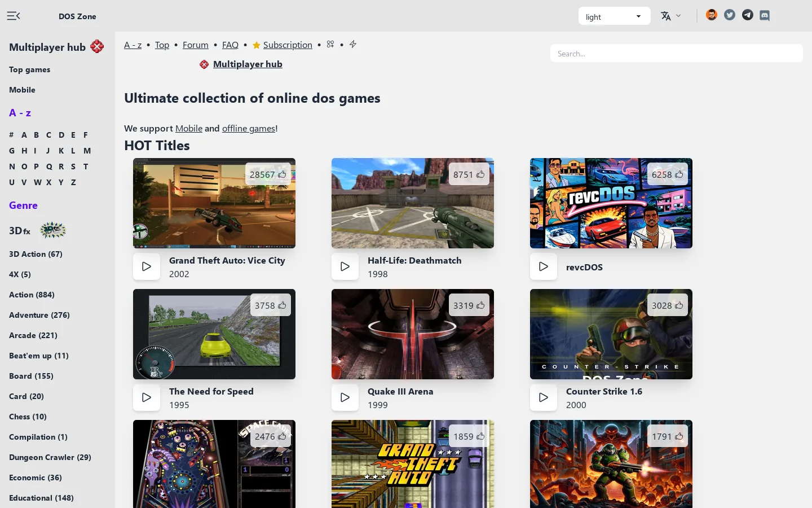
Task: Play Quake III Arena
Action: pyautogui.click(x=345, y=397)
